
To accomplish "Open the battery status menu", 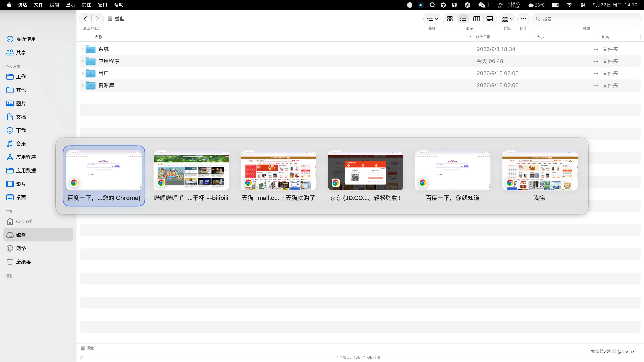I will click(x=556, y=5).
